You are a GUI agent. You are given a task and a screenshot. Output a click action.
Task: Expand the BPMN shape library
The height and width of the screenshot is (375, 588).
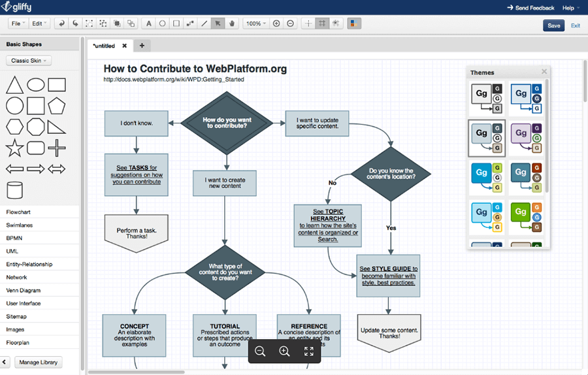pos(39,238)
